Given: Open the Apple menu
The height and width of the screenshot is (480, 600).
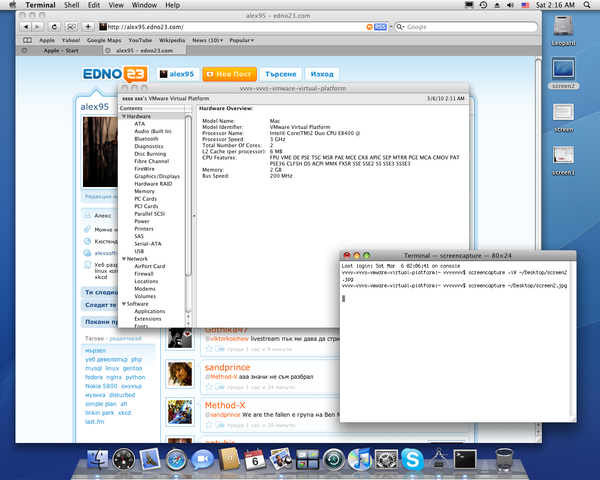Looking at the screenshot, I should [x=13, y=5].
